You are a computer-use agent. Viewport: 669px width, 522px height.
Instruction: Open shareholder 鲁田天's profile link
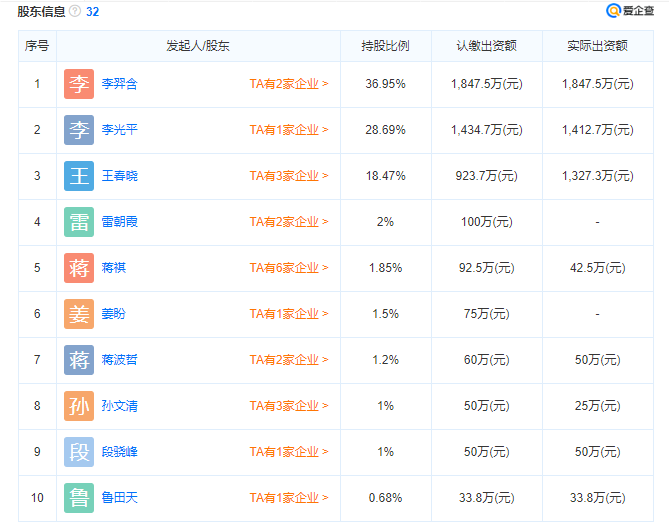pos(119,498)
